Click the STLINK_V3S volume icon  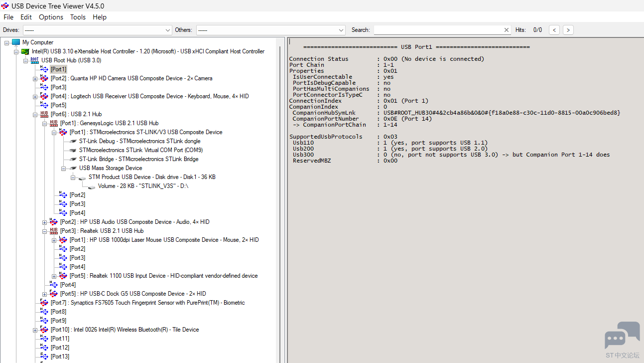click(92, 186)
